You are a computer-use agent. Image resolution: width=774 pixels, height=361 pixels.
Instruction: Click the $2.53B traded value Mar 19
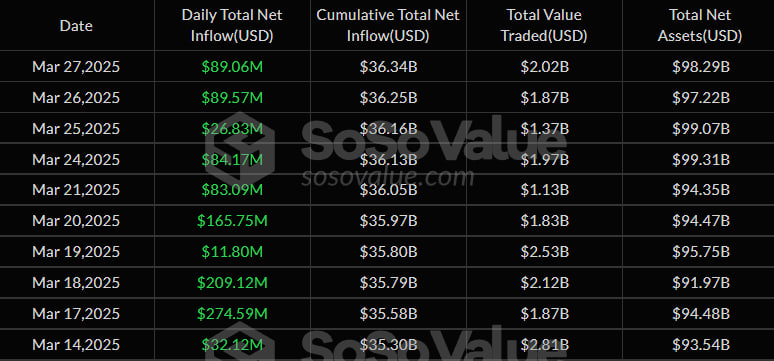tap(544, 252)
